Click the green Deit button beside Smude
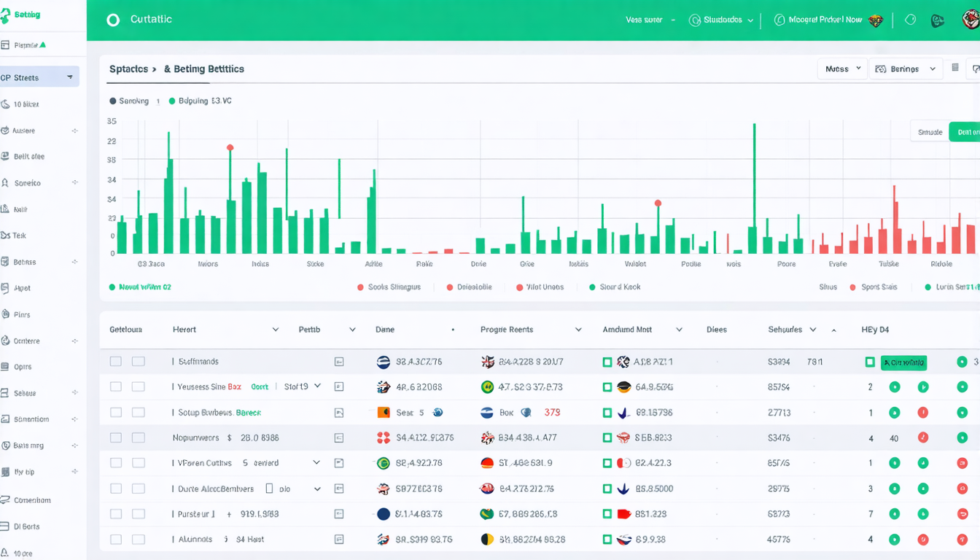This screenshot has width=980, height=560. (964, 132)
